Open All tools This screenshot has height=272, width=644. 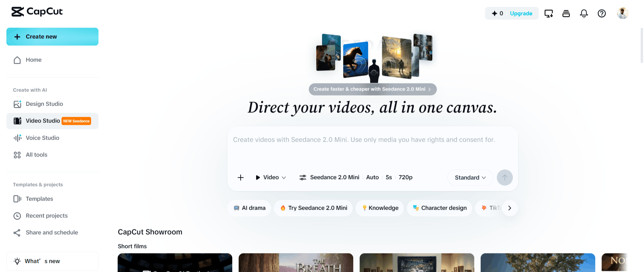[x=52, y=155]
